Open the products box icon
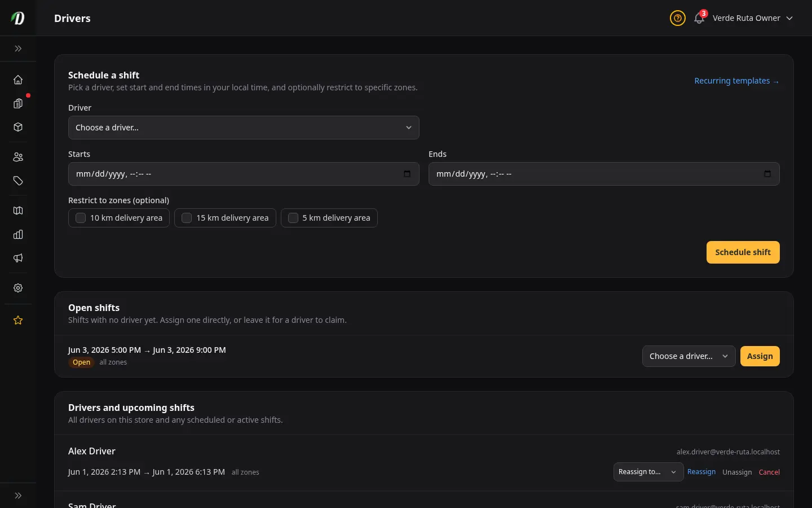The image size is (812, 508). point(18,127)
